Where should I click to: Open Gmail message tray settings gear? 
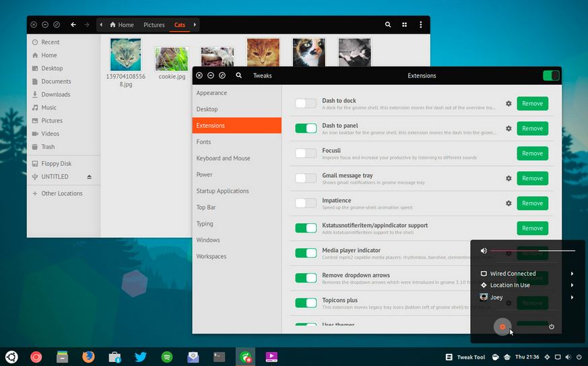click(509, 179)
